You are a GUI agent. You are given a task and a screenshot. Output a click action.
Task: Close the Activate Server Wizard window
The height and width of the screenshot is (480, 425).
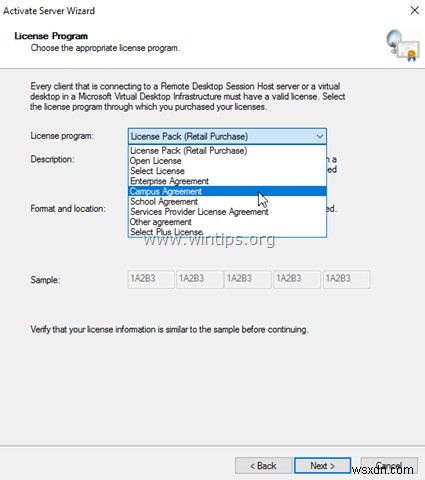pyautogui.click(x=415, y=10)
